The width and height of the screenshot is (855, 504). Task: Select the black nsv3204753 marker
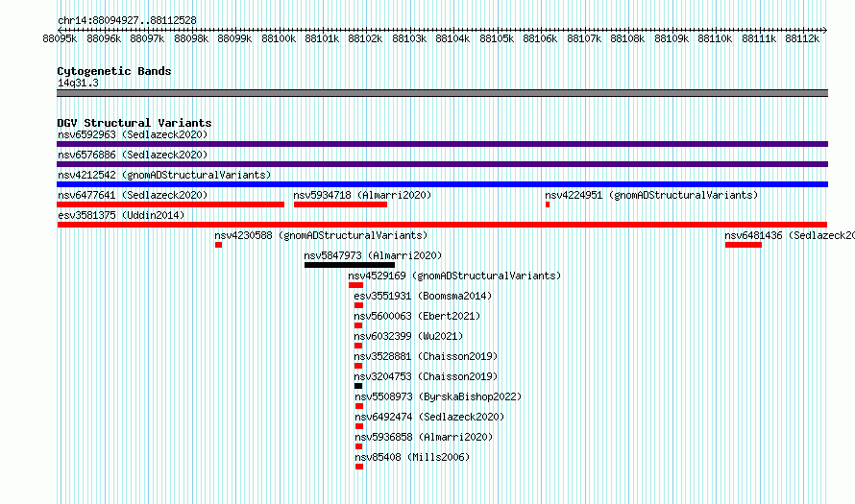[358, 386]
